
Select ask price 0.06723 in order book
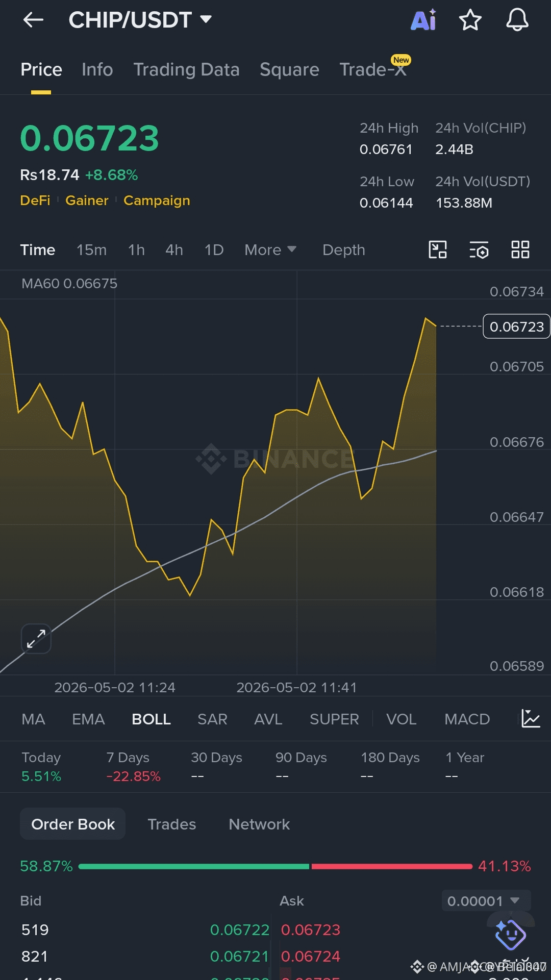tap(311, 930)
